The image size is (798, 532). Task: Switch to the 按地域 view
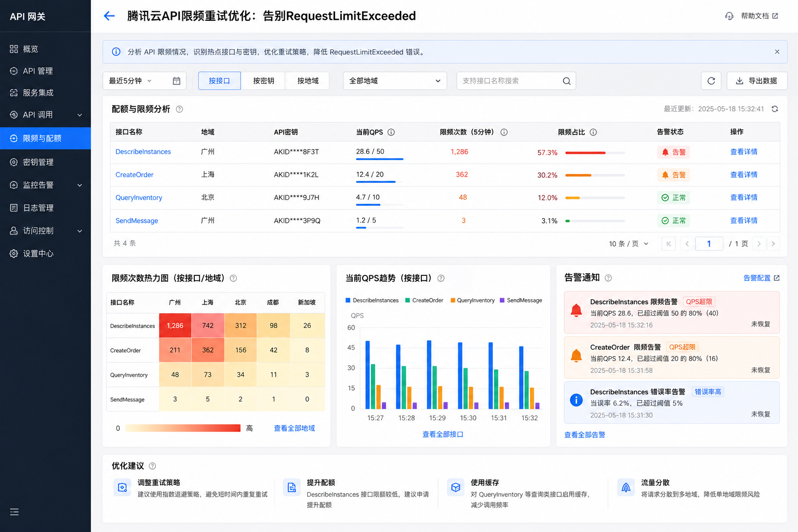coord(308,81)
